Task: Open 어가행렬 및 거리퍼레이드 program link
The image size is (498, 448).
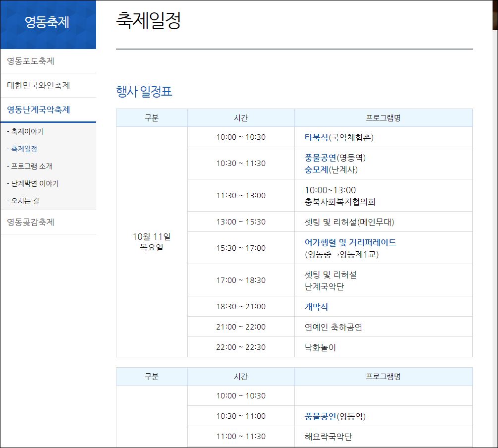Action: (x=350, y=243)
